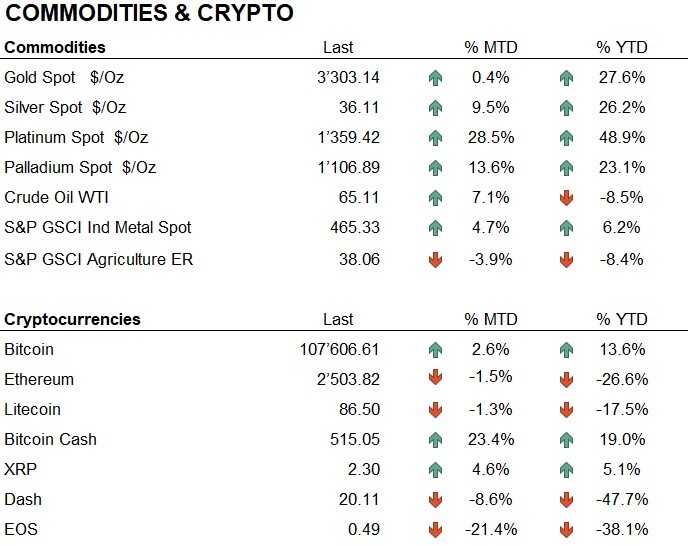Click the red MTD arrow for EOS
690x546 pixels.
(434, 530)
